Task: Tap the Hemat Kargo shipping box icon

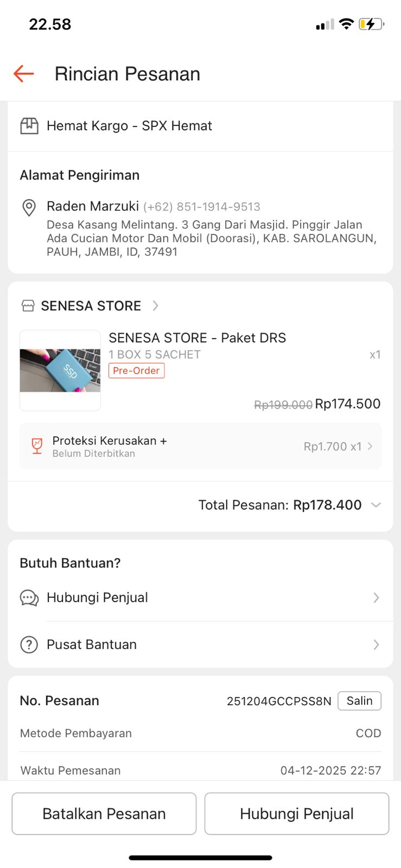Action: click(29, 126)
